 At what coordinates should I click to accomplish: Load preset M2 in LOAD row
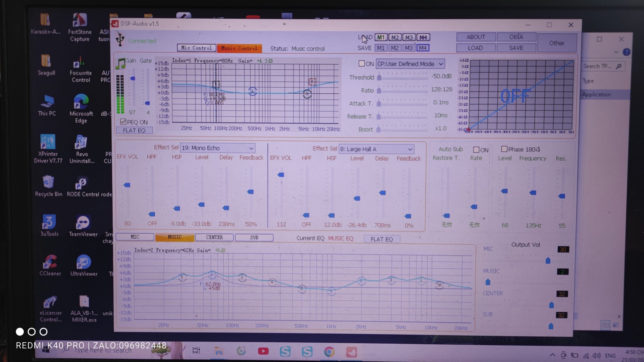395,37
